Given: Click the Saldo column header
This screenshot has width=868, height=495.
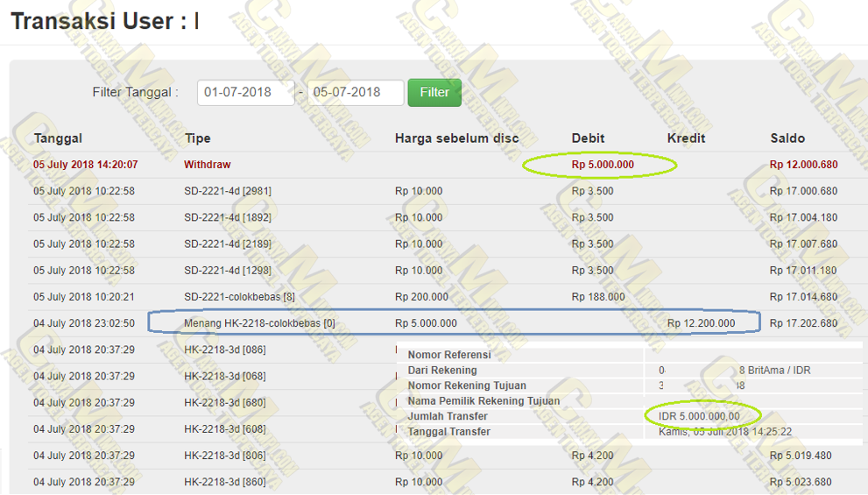Looking at the screenshot, I should point(787,138).
